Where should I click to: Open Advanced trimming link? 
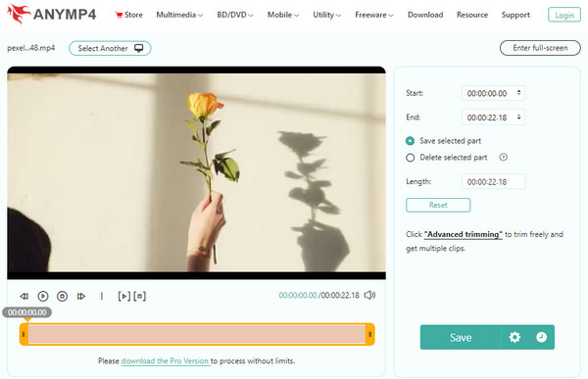click(464, 234)
